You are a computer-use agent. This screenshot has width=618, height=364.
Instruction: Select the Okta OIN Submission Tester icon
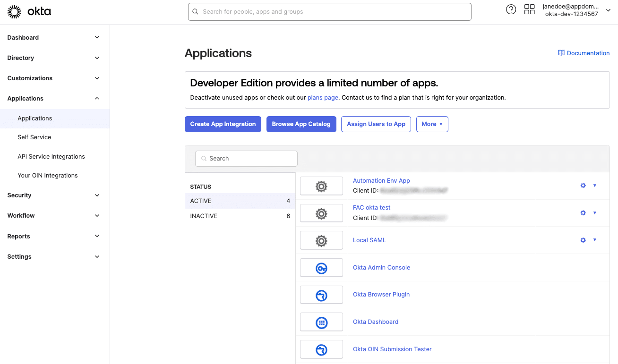pos(321,349)
